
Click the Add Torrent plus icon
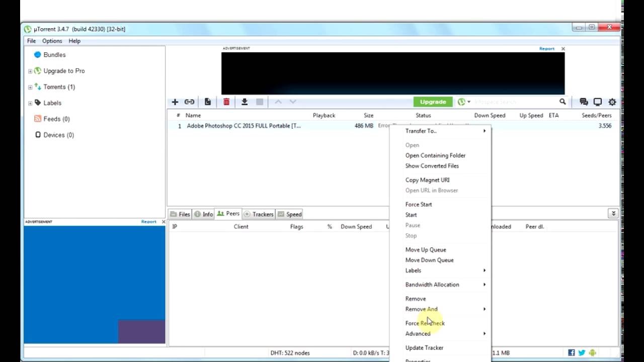click(175, 102)
